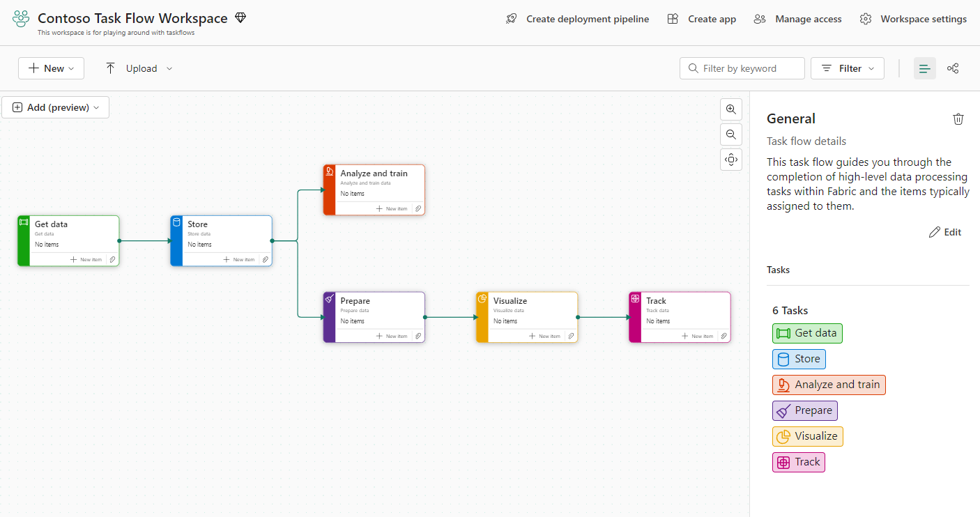The image size is (980, 517).
Task: Select the Get data task chip
Action: 806,333
